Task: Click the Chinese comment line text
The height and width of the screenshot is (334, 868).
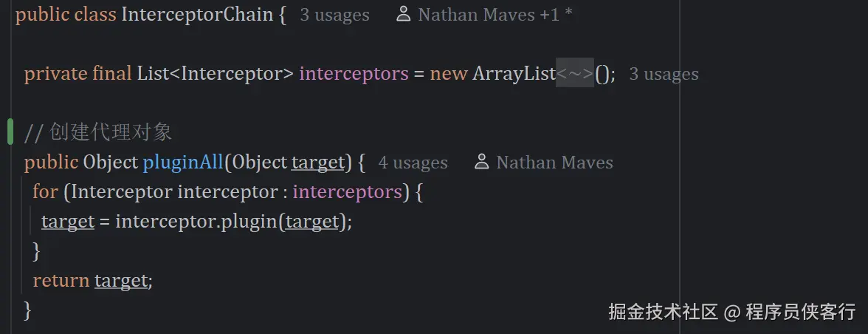Action: pyautogui.click(x=111, y=133)
